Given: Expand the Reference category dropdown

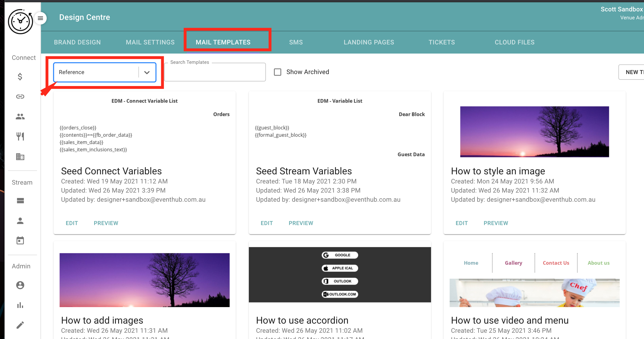Looking at the screenshot, I should (x=147, y=72).
